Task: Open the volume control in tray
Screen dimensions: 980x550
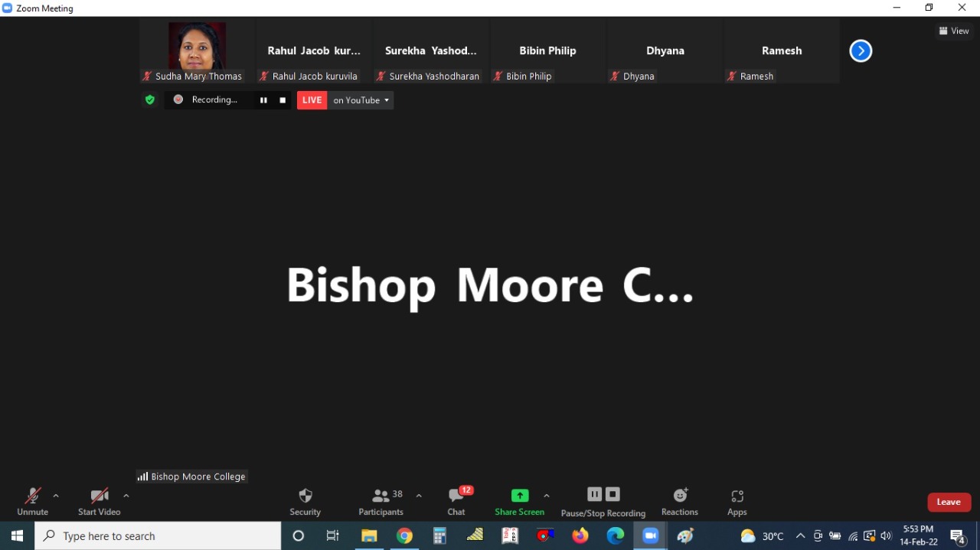Action: (887, 536)
